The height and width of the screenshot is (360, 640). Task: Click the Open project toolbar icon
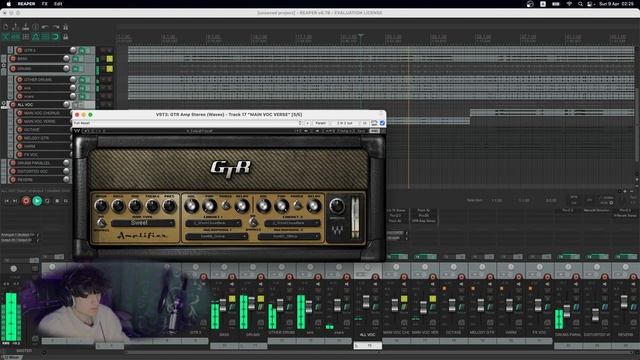pos(16,27)
